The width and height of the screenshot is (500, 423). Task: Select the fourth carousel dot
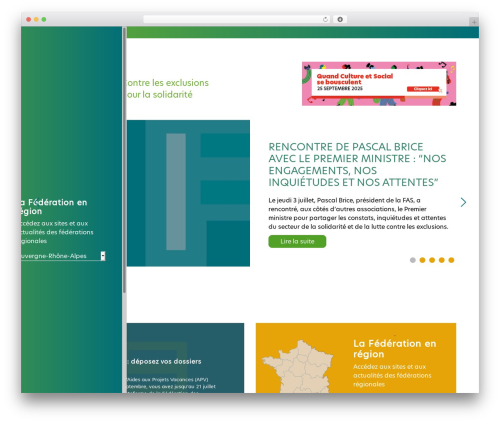pyautogui.click(x=442, y=260)
